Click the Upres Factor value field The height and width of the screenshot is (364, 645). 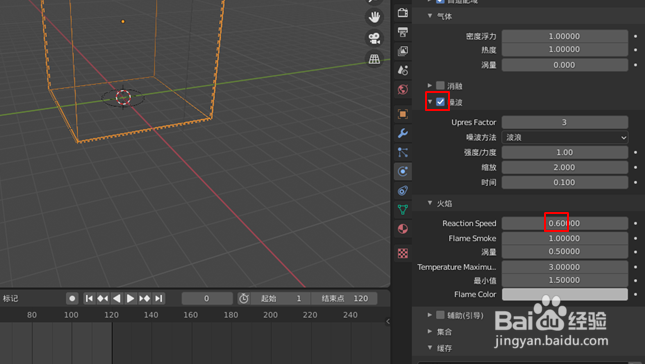pos(565,122)
